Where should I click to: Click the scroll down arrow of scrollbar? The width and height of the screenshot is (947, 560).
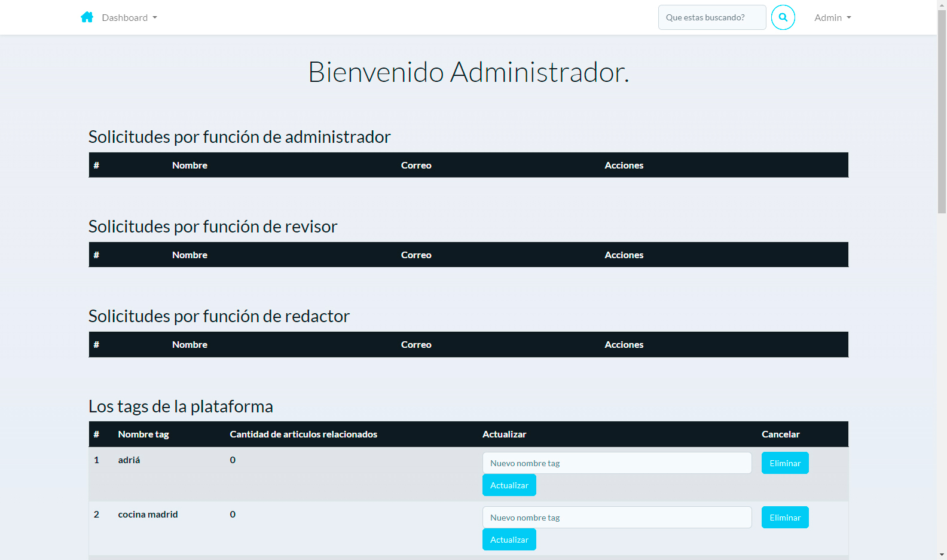click(x=942, y=555)
